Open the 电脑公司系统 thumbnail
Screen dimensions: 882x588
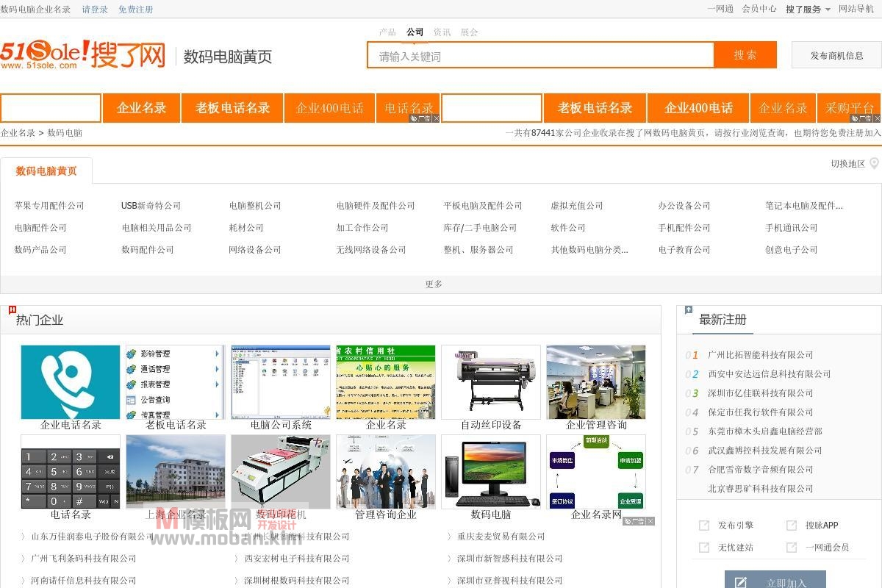click(281, 382)
